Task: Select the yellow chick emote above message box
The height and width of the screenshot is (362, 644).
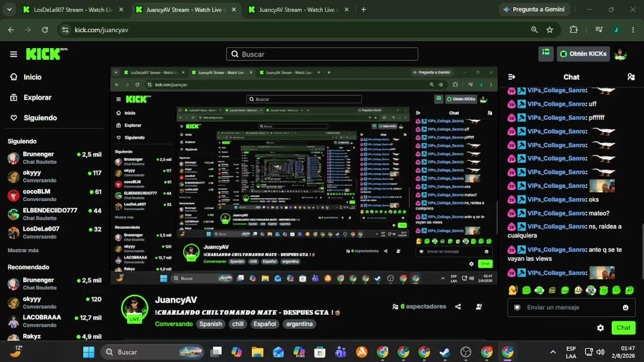Action: tap(513, 290)
